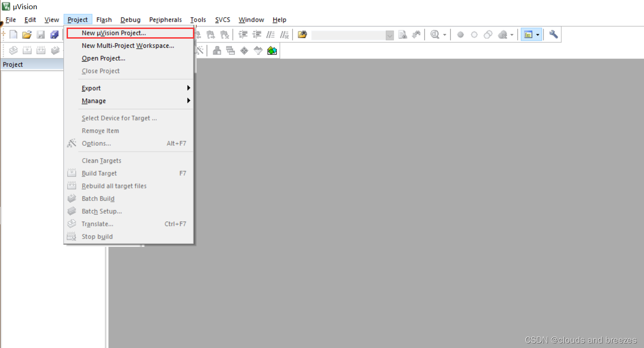This screenshot has height=348, width=644.
Task: Click the File Extensions, Books and Environment icon
Action: point(216,51)
